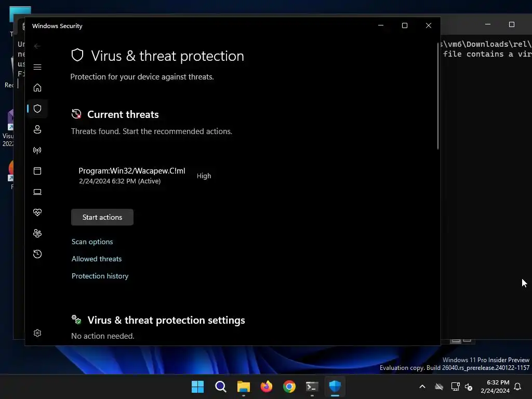
Task: Switch to Terminal from the taskbar
Action: point(312,387)
